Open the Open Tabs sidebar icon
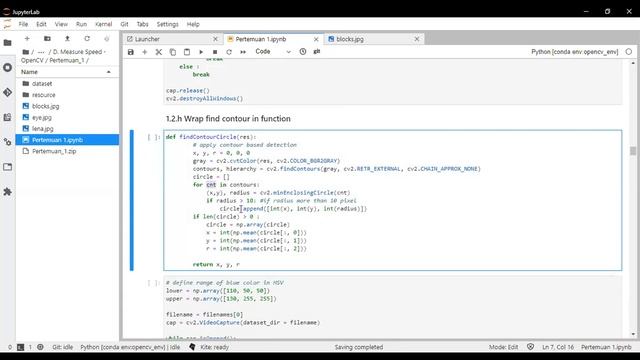Viewport: 640px width, 360px height. (7, 167)
